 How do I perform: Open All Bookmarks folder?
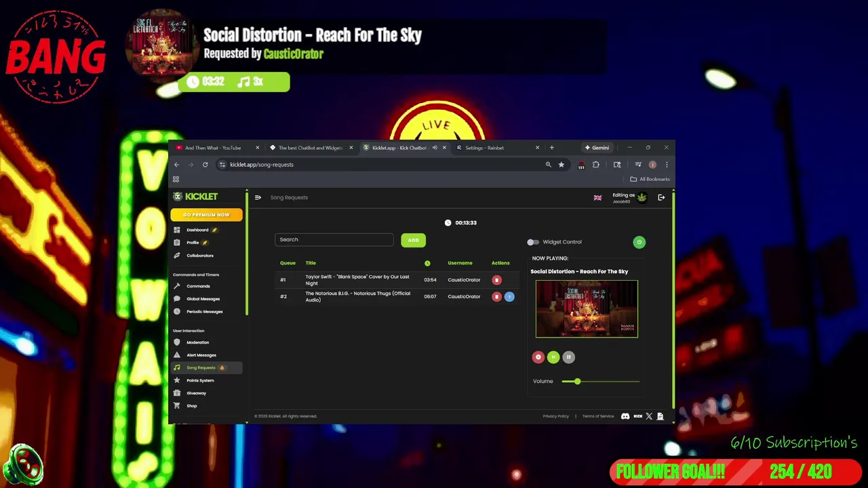point(650,179)
